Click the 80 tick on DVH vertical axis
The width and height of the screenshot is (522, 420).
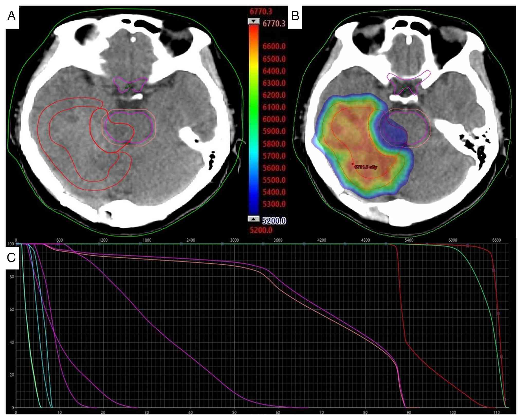click(12, 277)
